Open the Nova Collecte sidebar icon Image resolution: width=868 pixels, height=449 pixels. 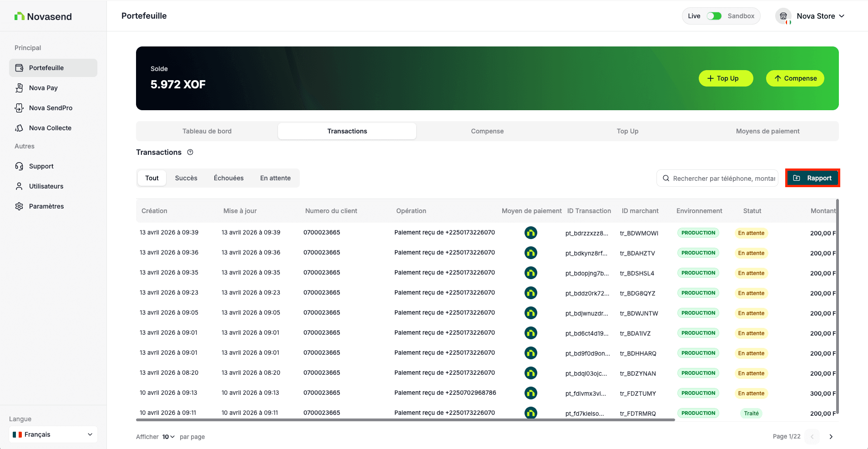pos(19,128)
